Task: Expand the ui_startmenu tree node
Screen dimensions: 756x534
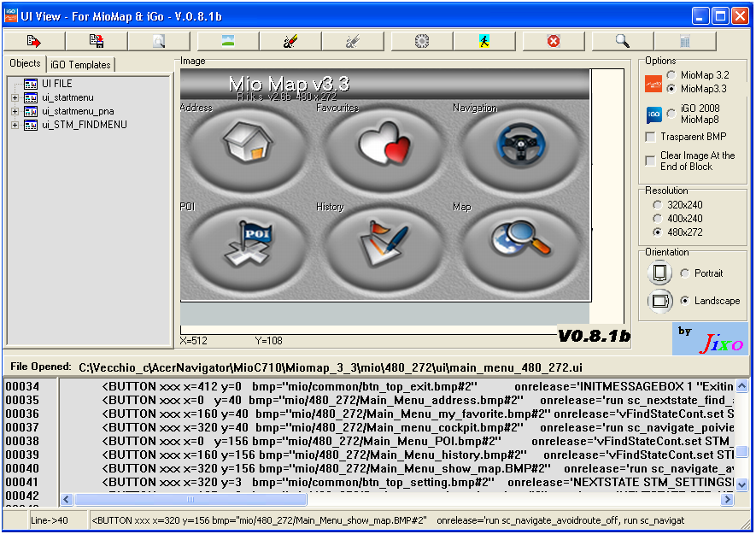Action: [15, 98]
